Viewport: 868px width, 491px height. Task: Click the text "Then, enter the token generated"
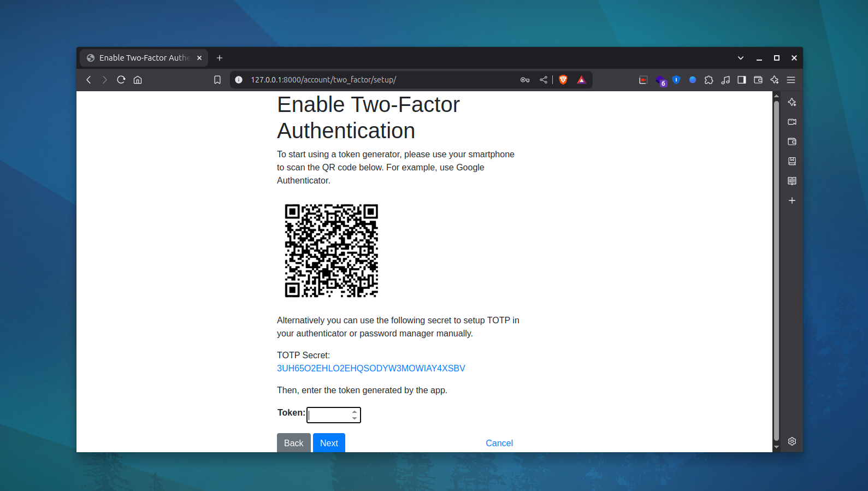point(339,390)
